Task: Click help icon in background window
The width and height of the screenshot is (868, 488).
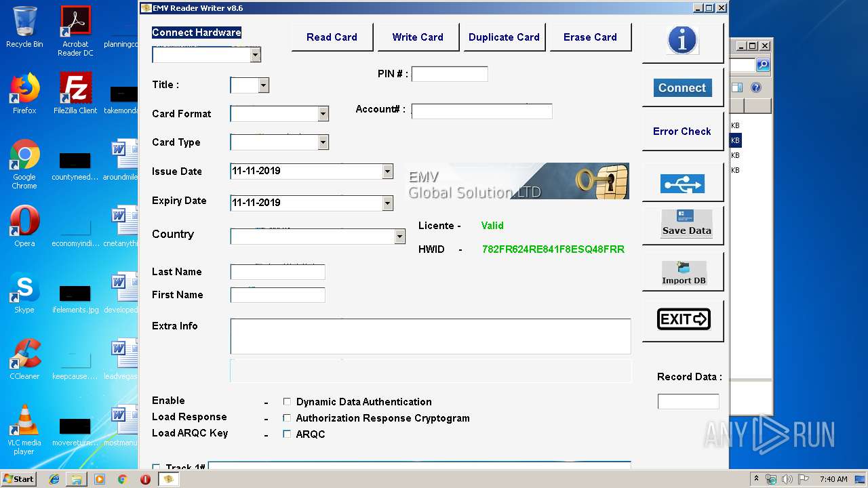Action: click(x=756, y=87)
